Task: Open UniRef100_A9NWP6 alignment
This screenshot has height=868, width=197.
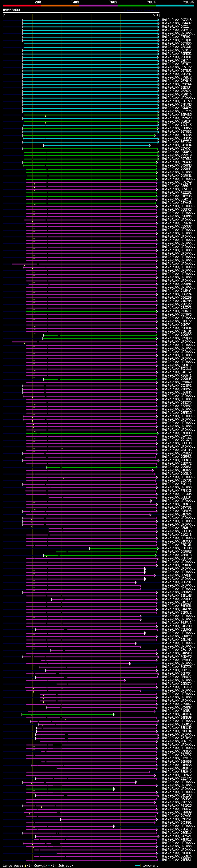Action: coord(177,108)
